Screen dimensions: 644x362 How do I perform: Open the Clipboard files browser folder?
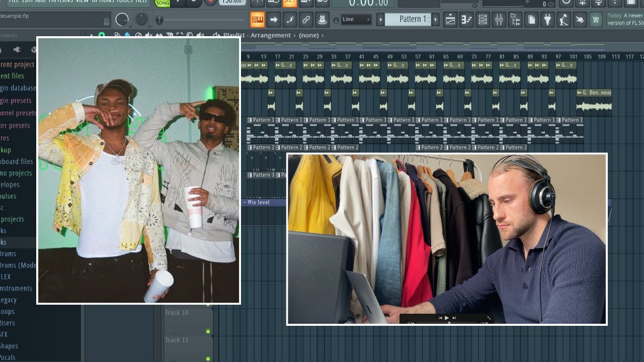tap(17, 161)
